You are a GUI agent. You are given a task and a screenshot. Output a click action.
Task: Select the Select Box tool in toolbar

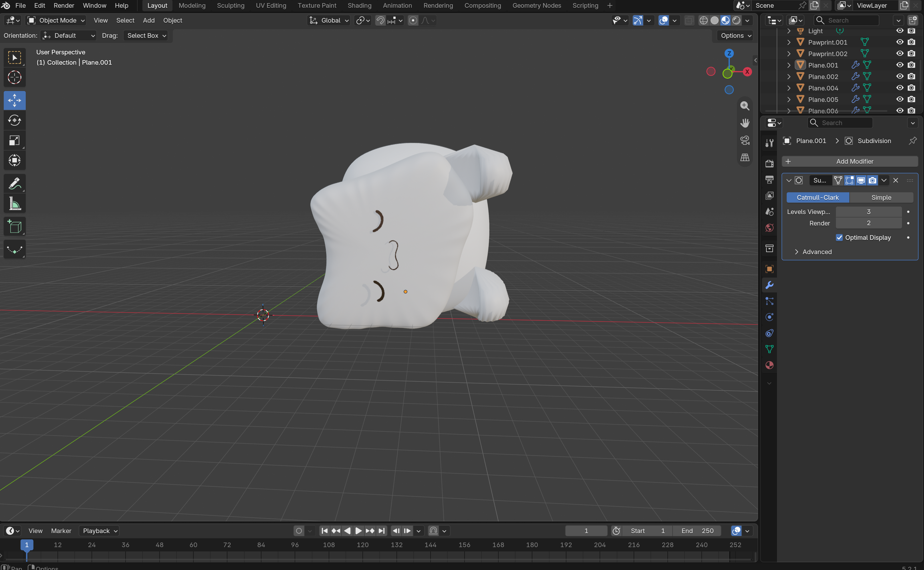(14, 57)
